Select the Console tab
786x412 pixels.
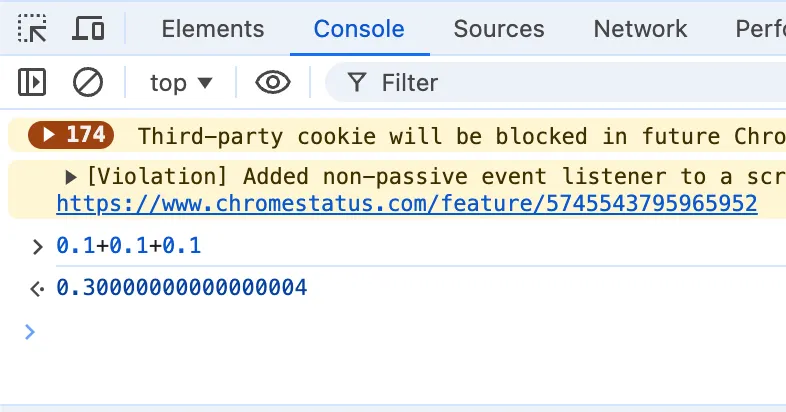pyautogui.click(x=359, y=29)
